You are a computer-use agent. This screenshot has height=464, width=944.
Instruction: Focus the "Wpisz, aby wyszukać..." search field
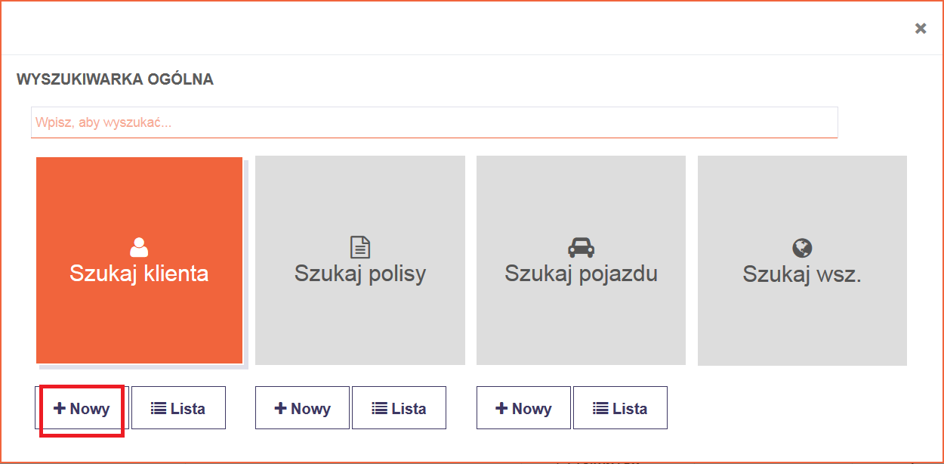[434, 123]
